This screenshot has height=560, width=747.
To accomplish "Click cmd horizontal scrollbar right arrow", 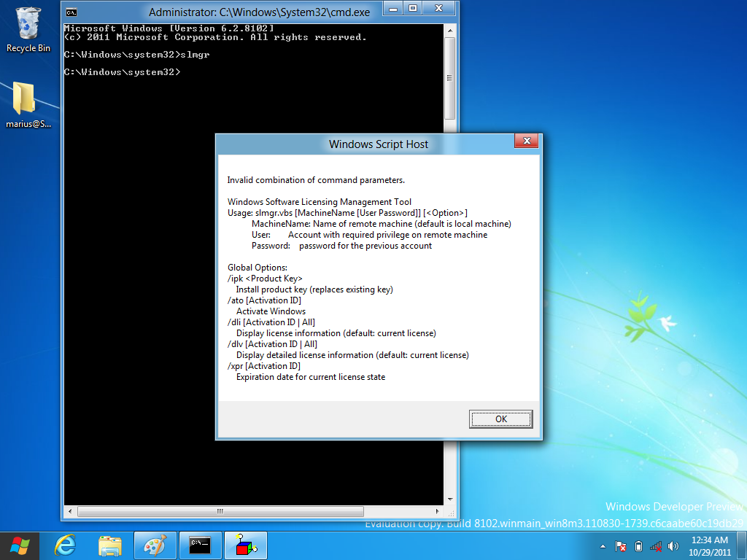I will click(x=438, y=511).
